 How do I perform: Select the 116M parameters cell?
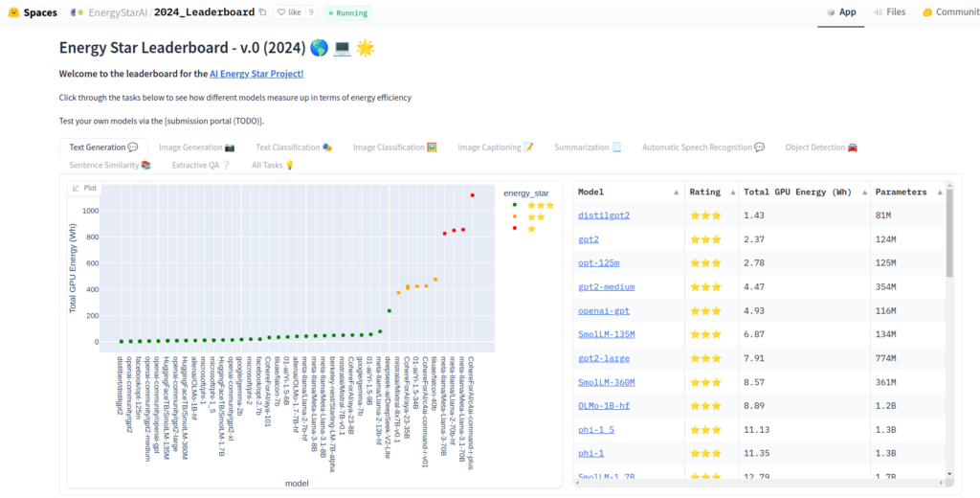coord(907,310)
